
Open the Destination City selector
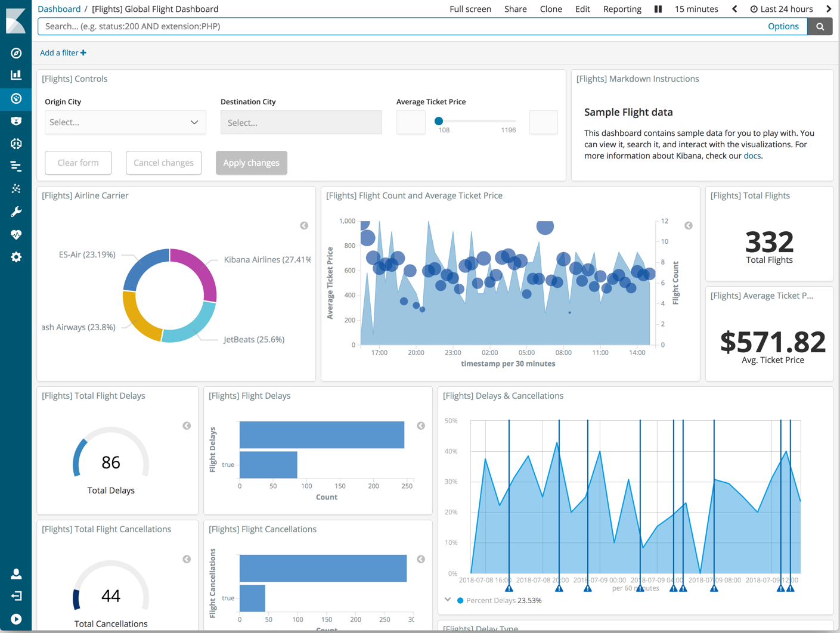point(301,122)
